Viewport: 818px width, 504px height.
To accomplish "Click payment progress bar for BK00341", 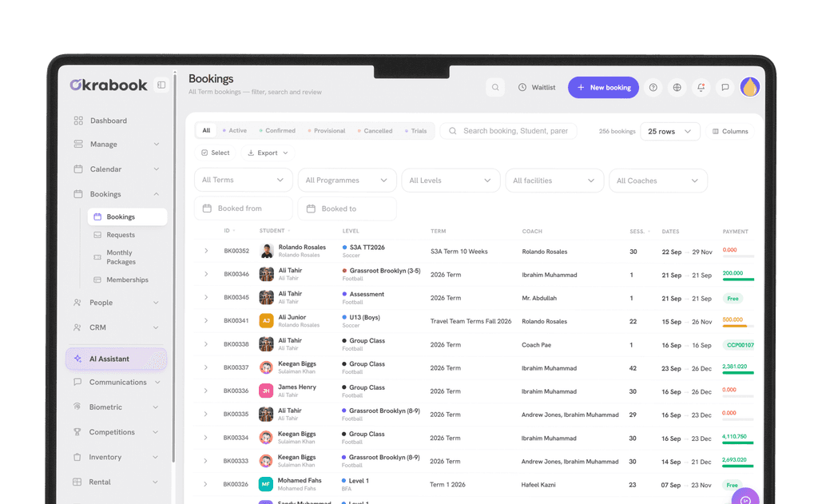I will (738, 326).
